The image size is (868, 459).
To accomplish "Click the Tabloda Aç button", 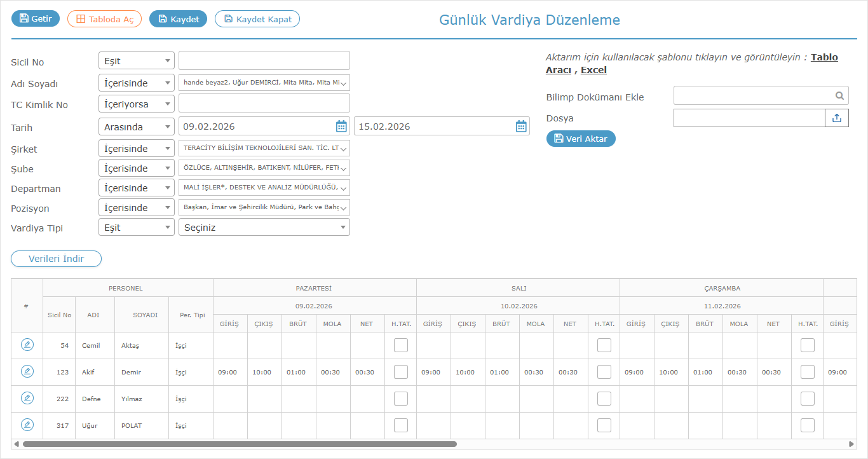I will [x=105, y=19].
